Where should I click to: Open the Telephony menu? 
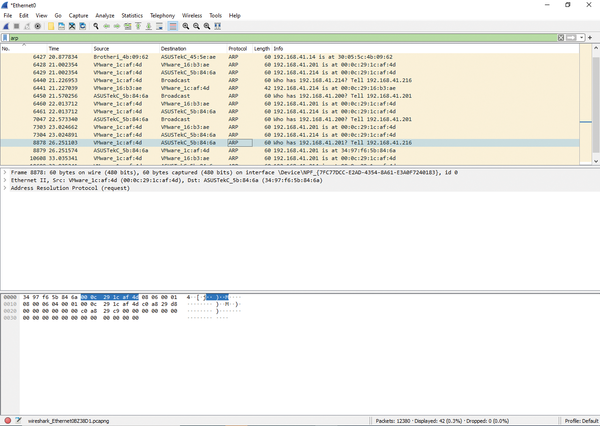tap(162, 16)
